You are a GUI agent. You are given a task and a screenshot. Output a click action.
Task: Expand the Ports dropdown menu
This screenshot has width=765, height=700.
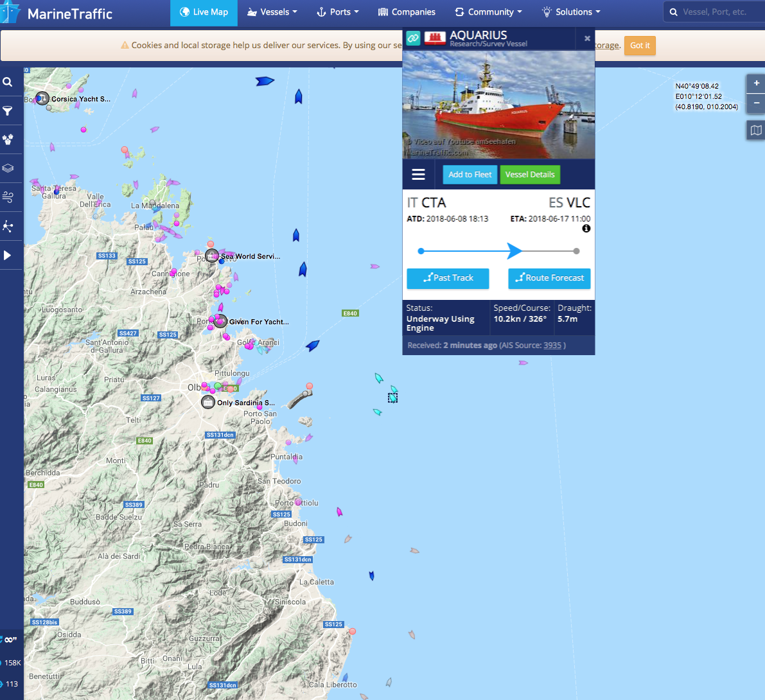(x=338, y=12)
